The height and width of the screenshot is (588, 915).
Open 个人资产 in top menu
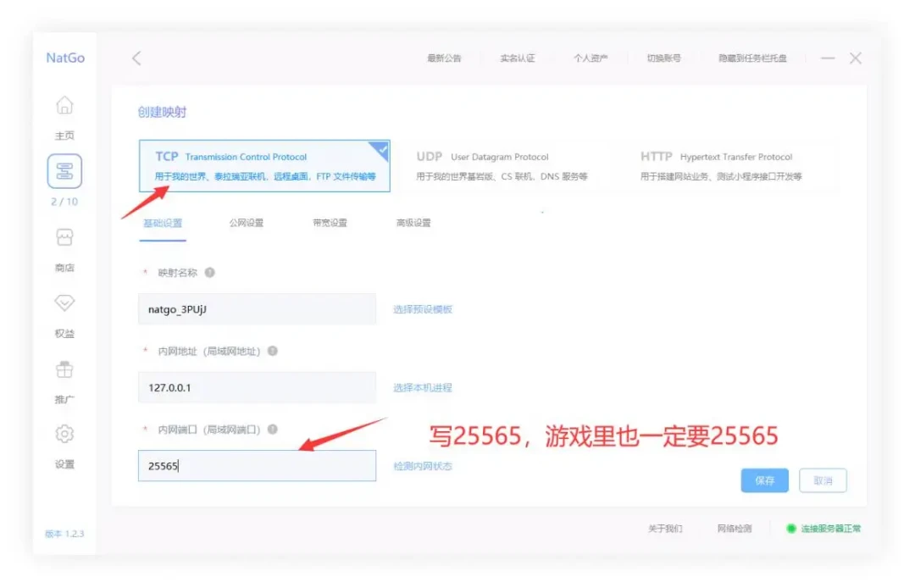pos(591,58)
